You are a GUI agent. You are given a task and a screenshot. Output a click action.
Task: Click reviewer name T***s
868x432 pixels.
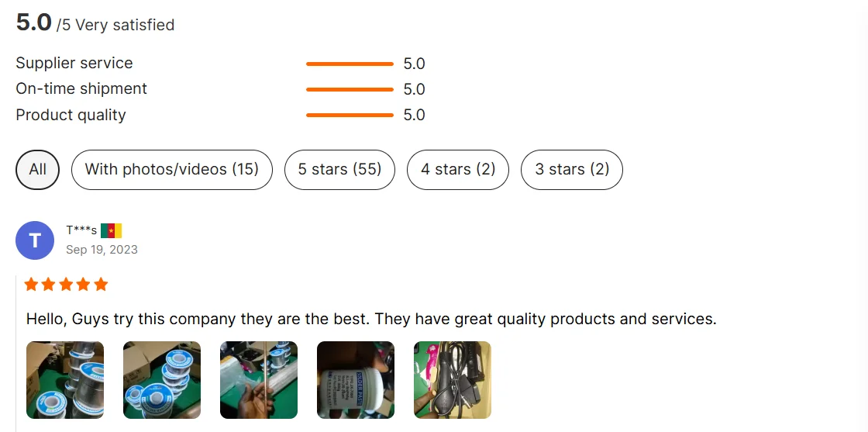[x=81, y=230]
